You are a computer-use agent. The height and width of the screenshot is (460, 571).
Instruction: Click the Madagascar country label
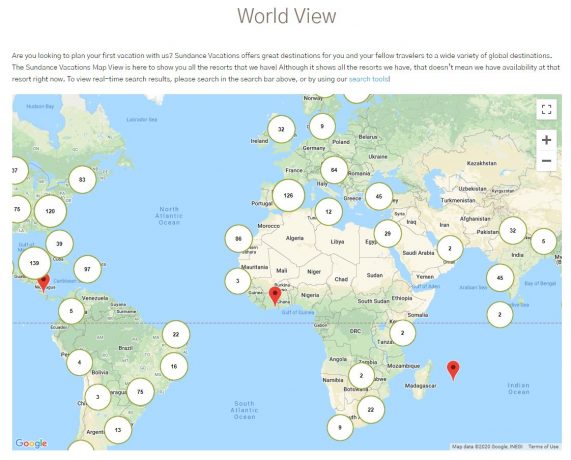coord(420,386)
